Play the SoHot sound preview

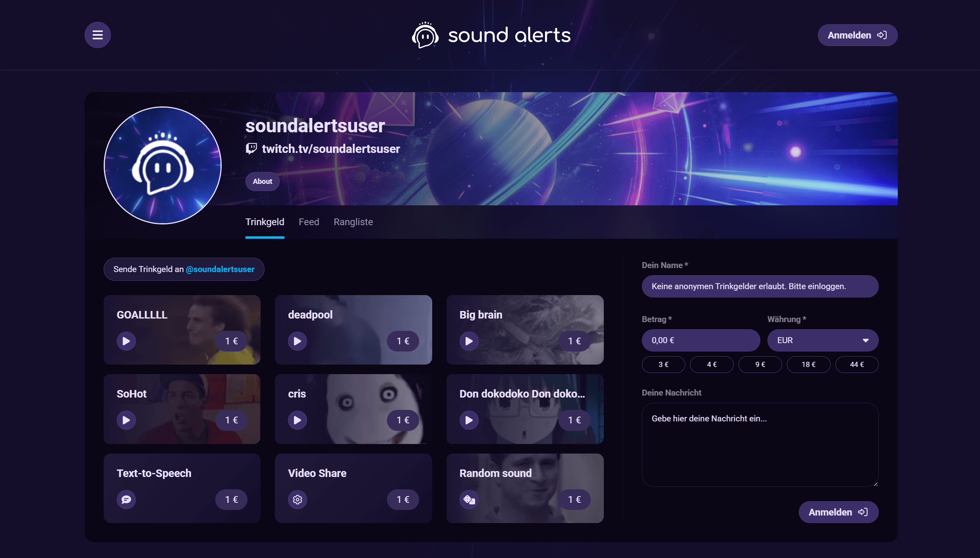[126, 420]
